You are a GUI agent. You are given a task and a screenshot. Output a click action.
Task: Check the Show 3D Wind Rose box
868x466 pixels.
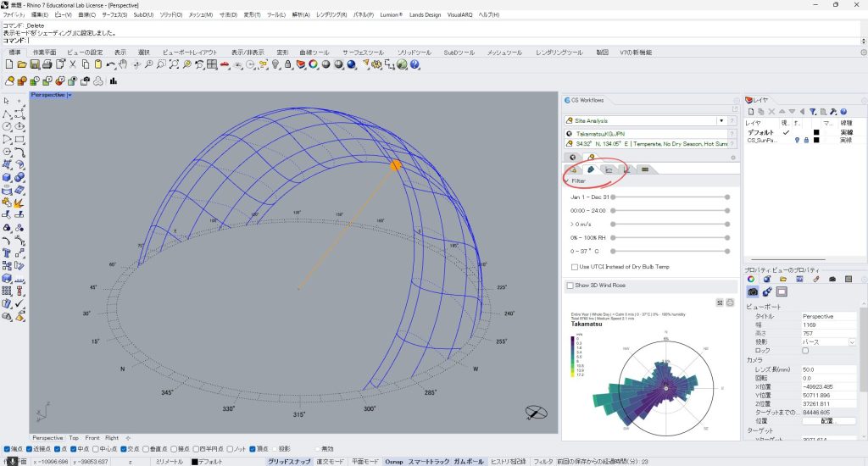pyautogui.click(x=570, y=286)
